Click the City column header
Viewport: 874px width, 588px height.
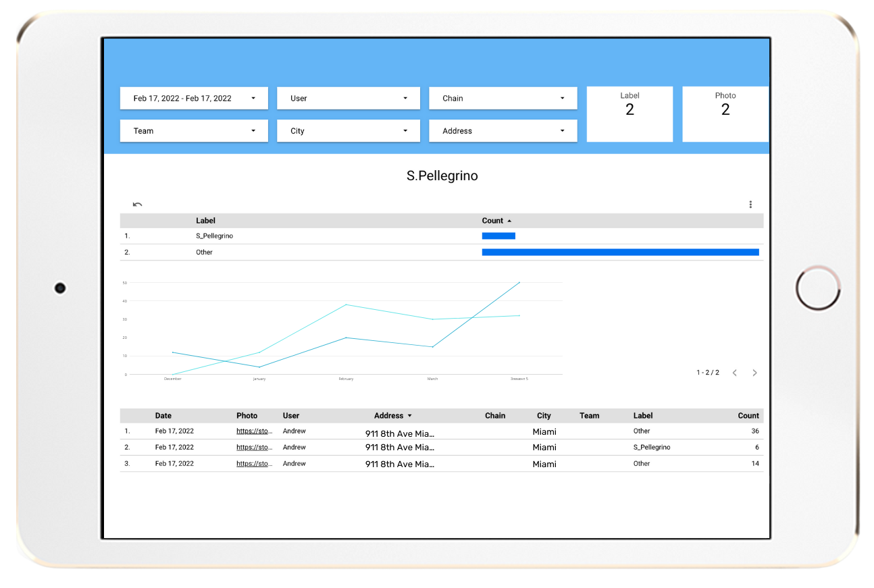point(544,416)
